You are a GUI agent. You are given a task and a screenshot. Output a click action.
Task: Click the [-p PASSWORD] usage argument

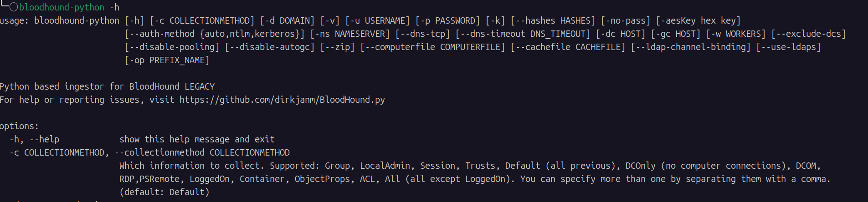pos(447,20)
